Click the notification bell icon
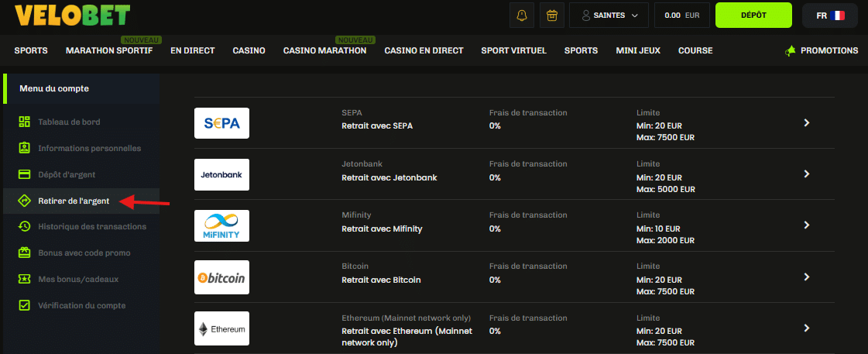Image resolution: width=868 pixels, height=354 pixels. click(521, 15)
